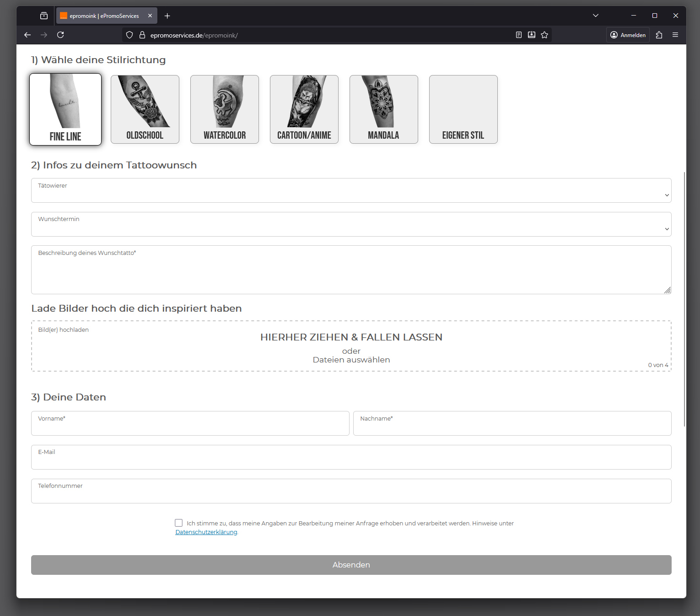Click the browser back arrow
Viewport: 700px width, 616px height.
coord(27,35)
